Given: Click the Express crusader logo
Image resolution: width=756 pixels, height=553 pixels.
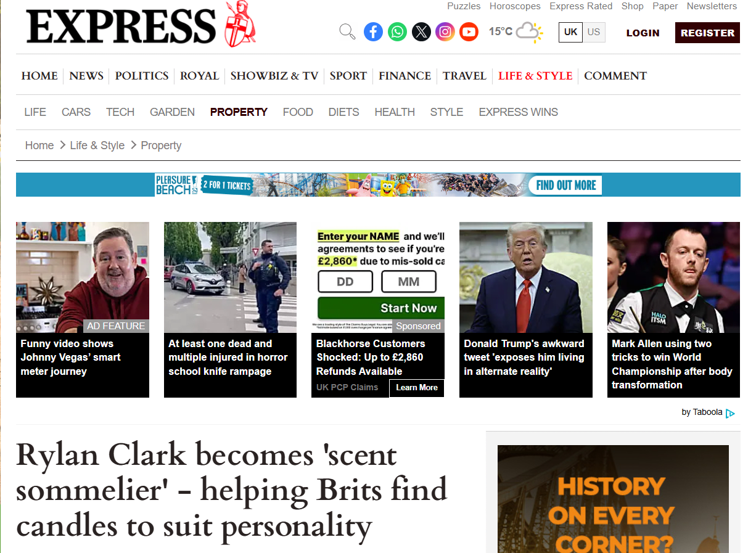Looking at the screenshot, I should tap(240, 25).
